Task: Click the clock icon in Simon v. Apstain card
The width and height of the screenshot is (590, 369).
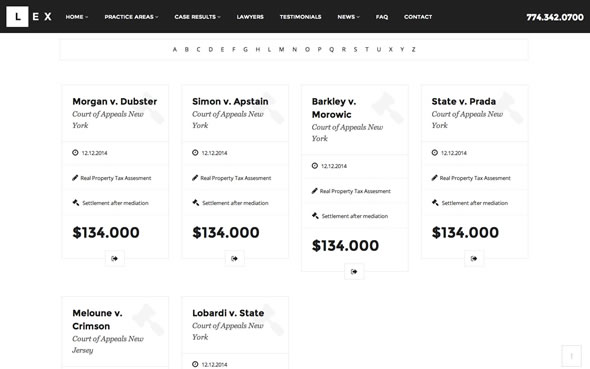Action: pyautogui.click(x=195, y=153)
